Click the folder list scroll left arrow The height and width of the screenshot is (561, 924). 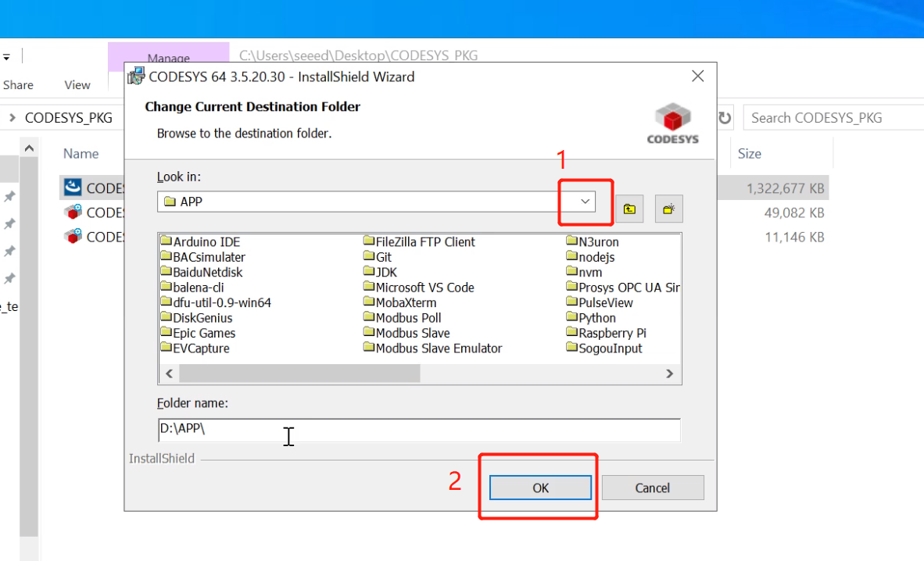point(170,373)
